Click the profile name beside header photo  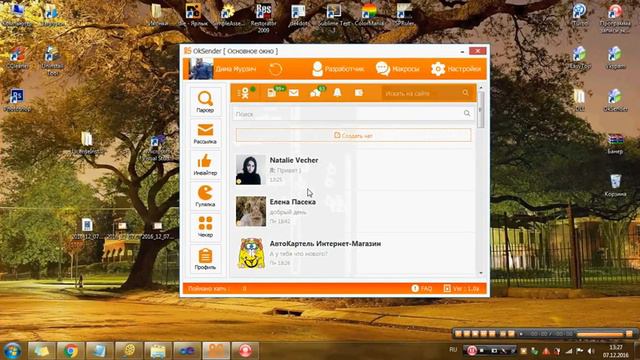click(236, 69)
